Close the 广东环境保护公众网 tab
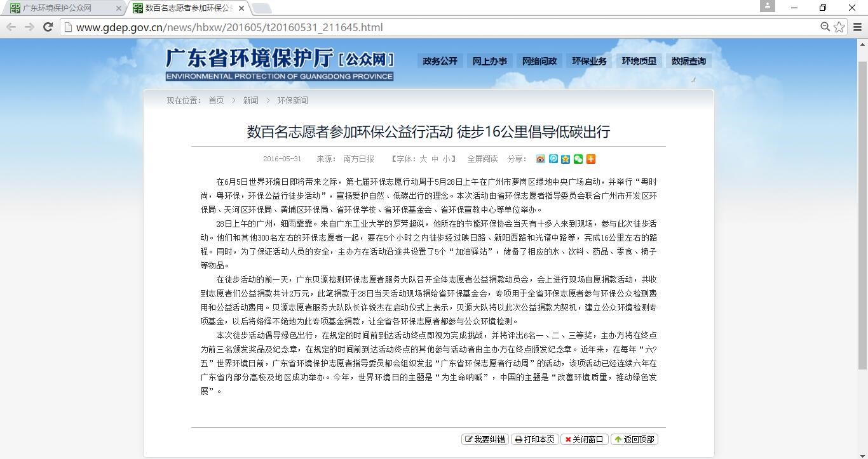Image resolution: width=868 pixels, height=459 pixels. click(x=119, y=8)
